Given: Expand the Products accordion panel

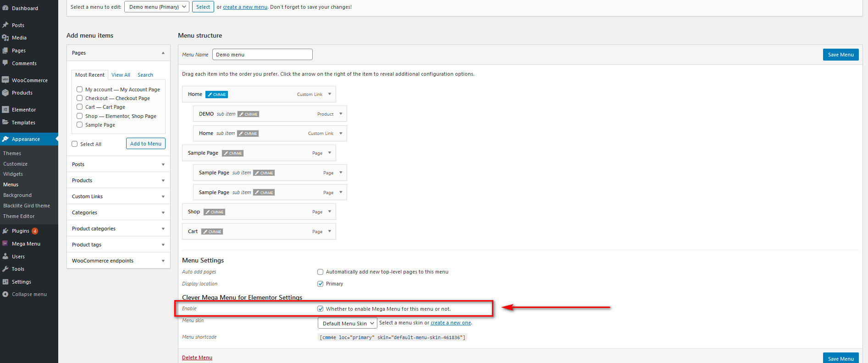Looking at the screenshot, I should click(118, 180).
